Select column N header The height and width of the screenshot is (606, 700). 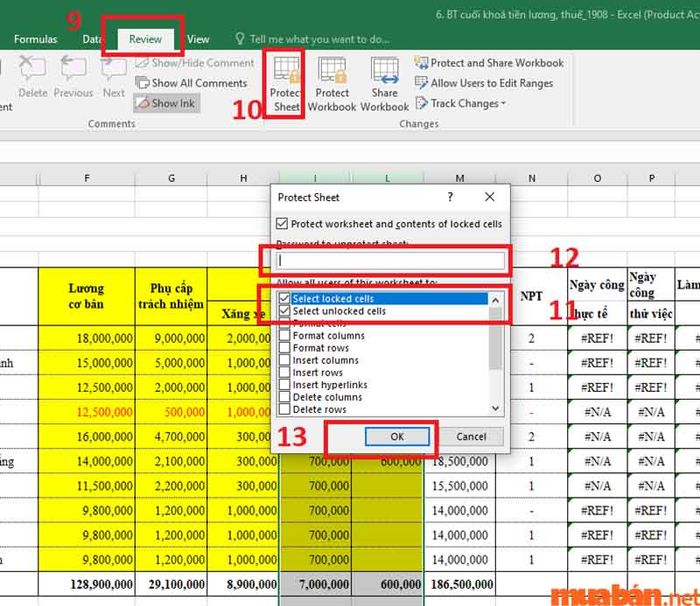532,178
